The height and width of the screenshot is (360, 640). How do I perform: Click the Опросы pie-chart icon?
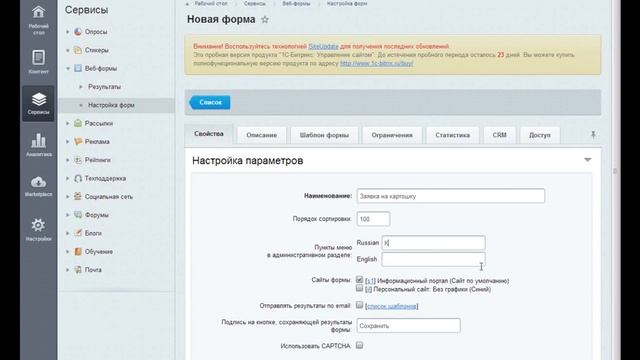pos(78,31)
